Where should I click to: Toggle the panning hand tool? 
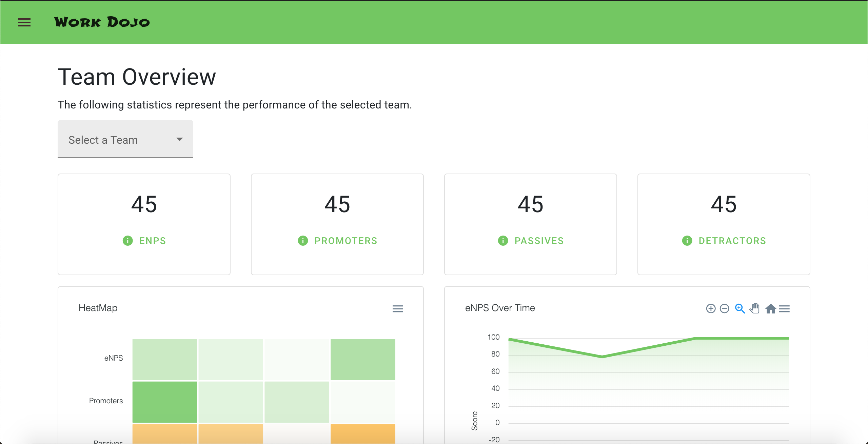[755, 309]
